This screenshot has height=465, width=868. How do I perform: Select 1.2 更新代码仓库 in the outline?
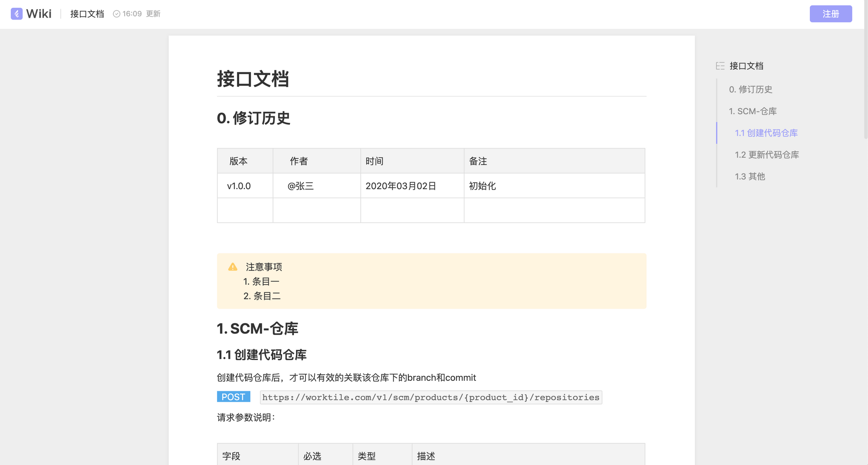point(767,154)
